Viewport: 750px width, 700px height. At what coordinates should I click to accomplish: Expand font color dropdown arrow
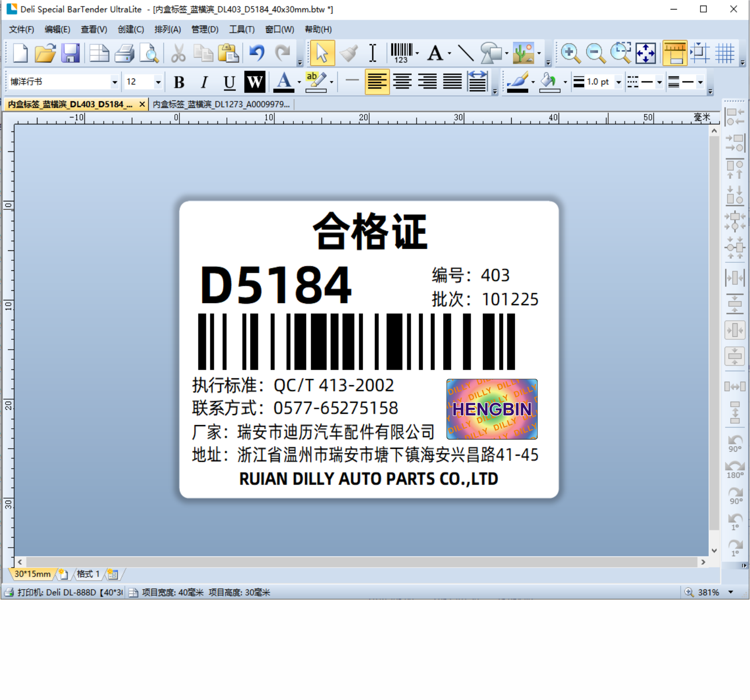299,82
